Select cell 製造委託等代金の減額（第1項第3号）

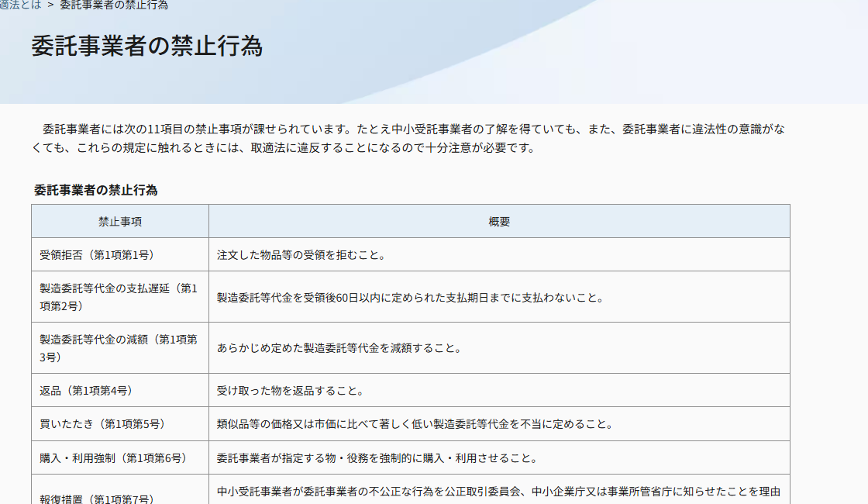coord(120,348)
